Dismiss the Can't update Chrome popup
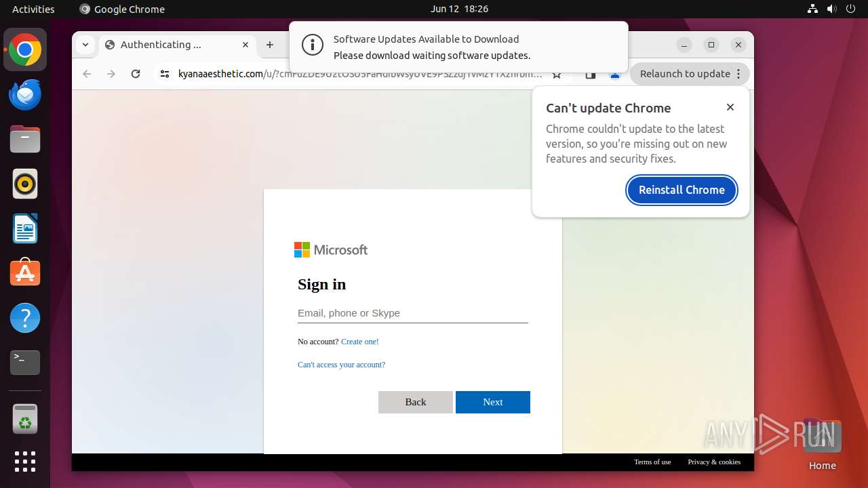Viewport: 868px width, 488px height. [x=730, y=107]
